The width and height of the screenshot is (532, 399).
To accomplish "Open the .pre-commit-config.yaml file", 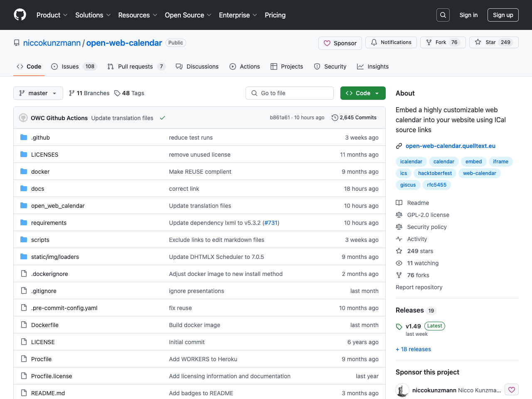I will [64, 308].
